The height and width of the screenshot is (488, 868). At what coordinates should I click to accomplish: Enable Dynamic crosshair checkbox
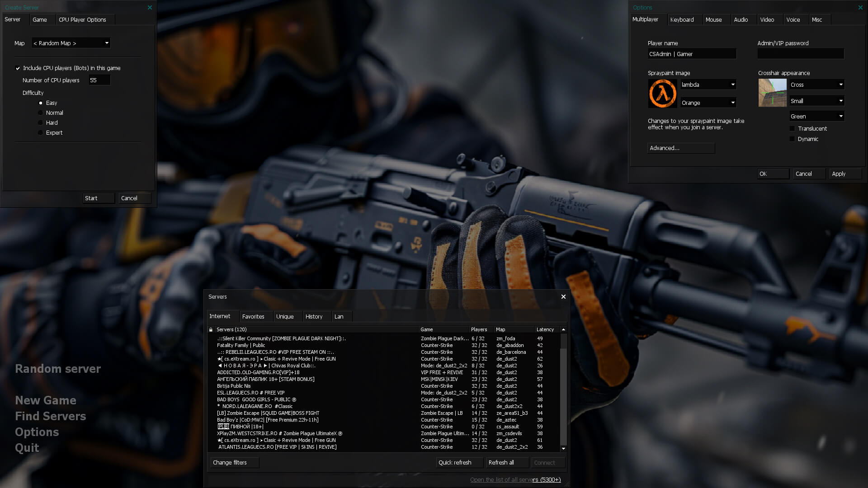tap(792, 139)
